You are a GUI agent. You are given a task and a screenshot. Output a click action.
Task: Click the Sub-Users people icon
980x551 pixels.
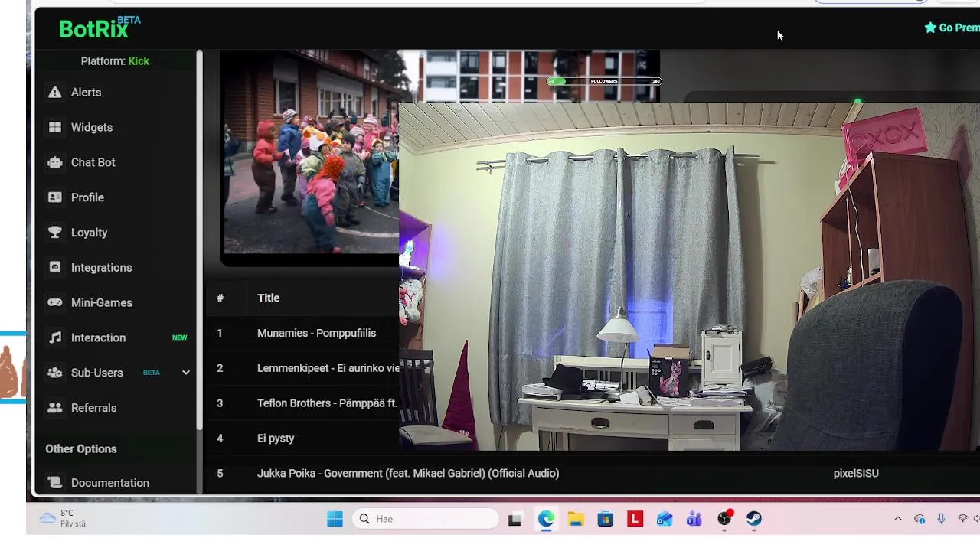(54, 373)
